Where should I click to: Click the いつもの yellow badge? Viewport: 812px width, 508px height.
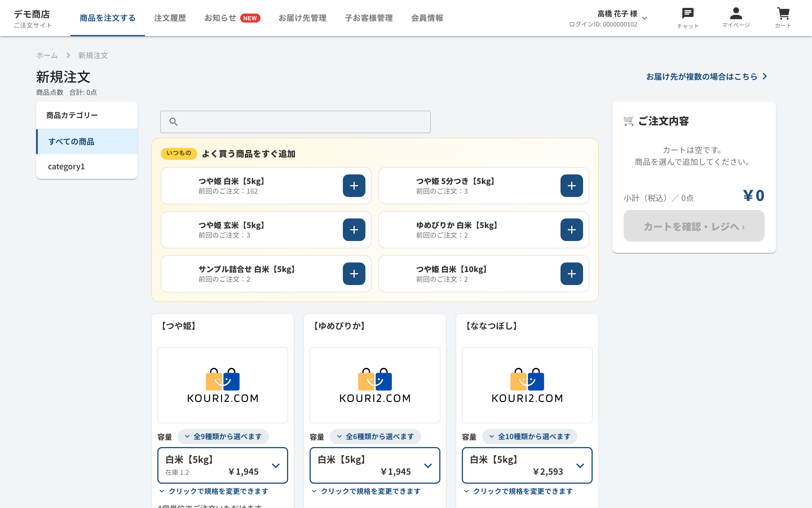click(179, 153)
